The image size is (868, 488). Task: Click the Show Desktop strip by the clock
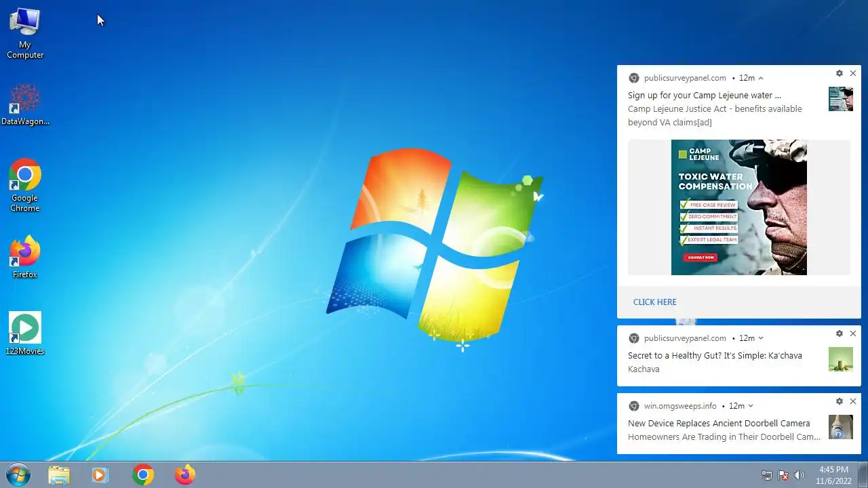pos(863,475)
